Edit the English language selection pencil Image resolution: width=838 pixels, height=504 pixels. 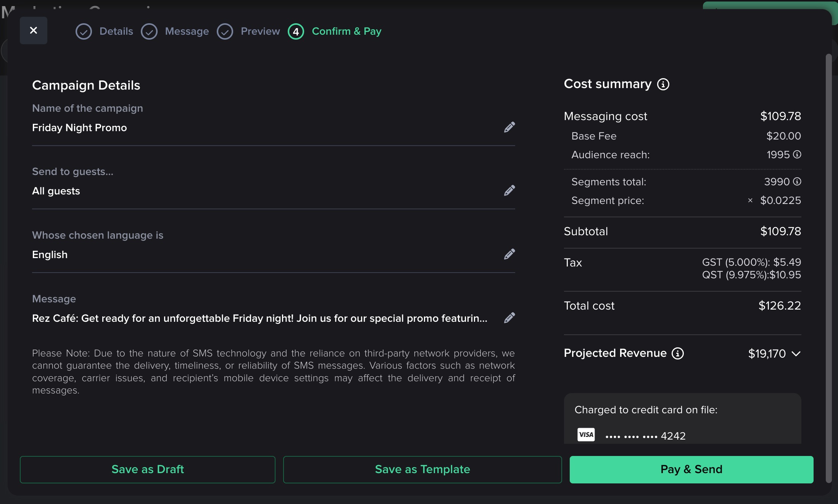(x=509, y=254)
